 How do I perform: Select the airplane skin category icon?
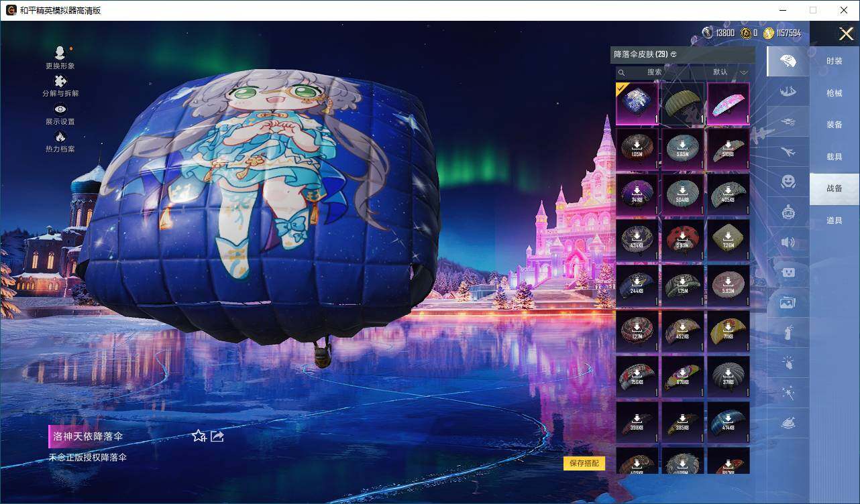point(788,152)
